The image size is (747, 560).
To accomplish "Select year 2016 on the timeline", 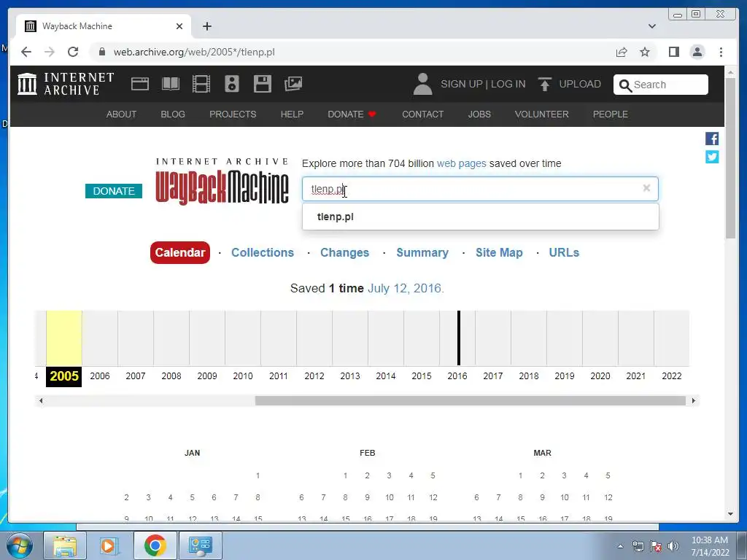I will pos(457,376).
